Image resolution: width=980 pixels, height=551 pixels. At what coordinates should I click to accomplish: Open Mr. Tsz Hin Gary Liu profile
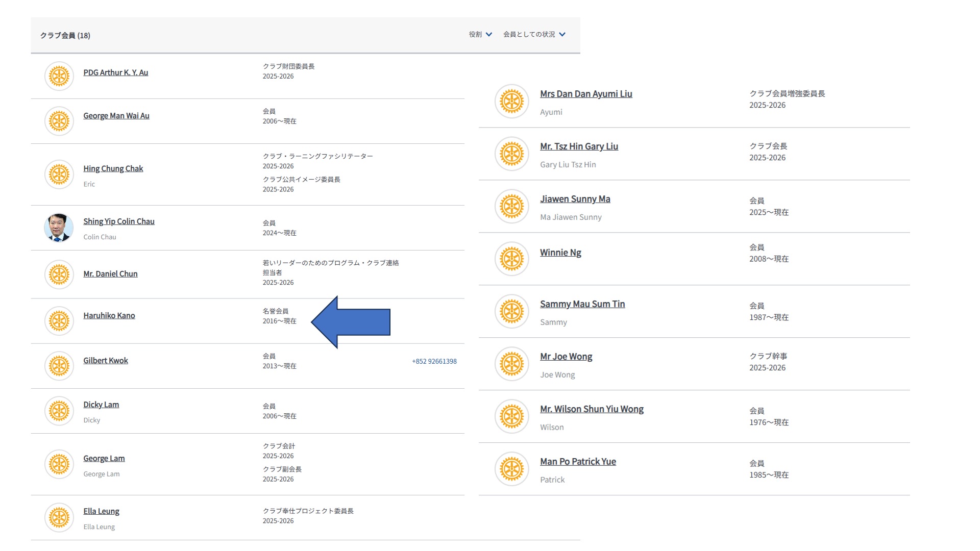point(579,146)
